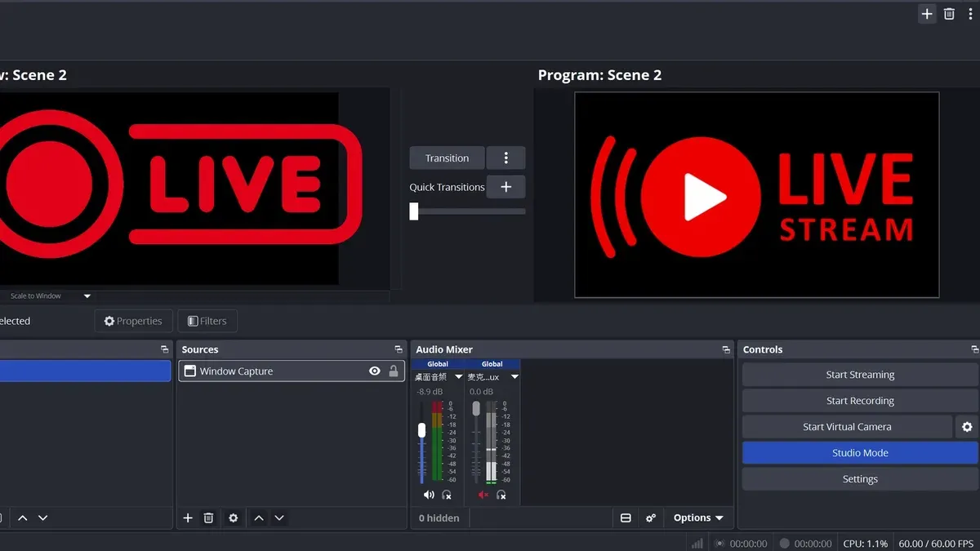Image resolution: width=980 pixels, height=551 pixels.
Task: Click the plus icon in top toolbar
Action: coord(927,14)
